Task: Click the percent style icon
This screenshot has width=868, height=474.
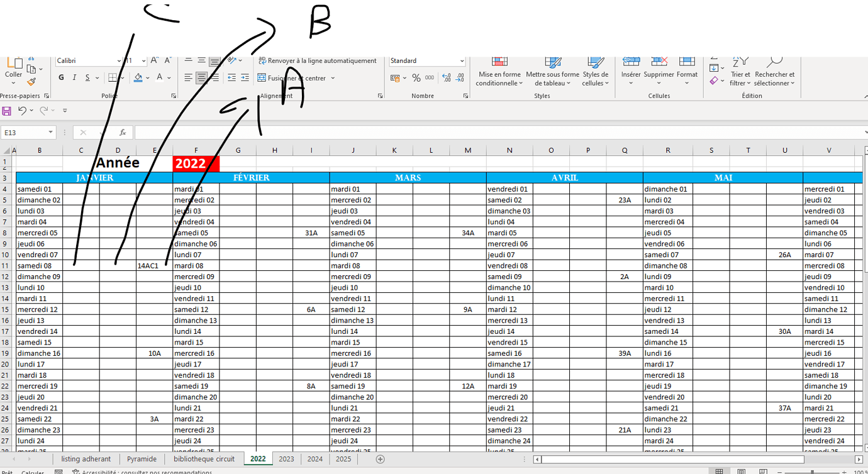Action: [416, 78]
